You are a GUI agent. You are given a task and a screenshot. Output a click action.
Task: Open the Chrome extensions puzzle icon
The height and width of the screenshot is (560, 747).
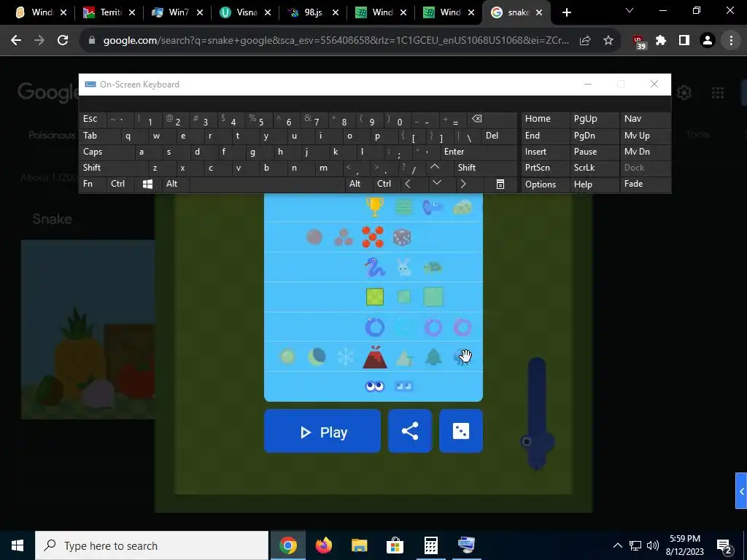click(x=661, y=41)
